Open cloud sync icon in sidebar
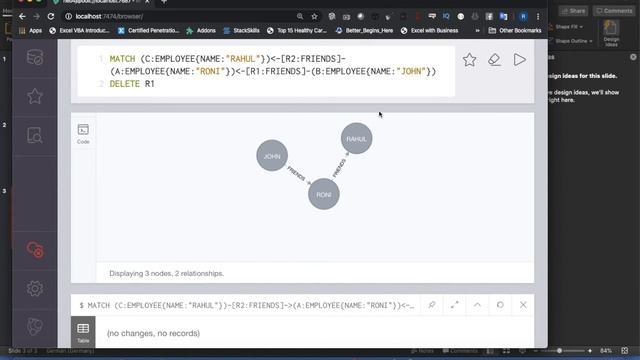The height and width of the screenshot is (360, 640). tap(35, 249)
